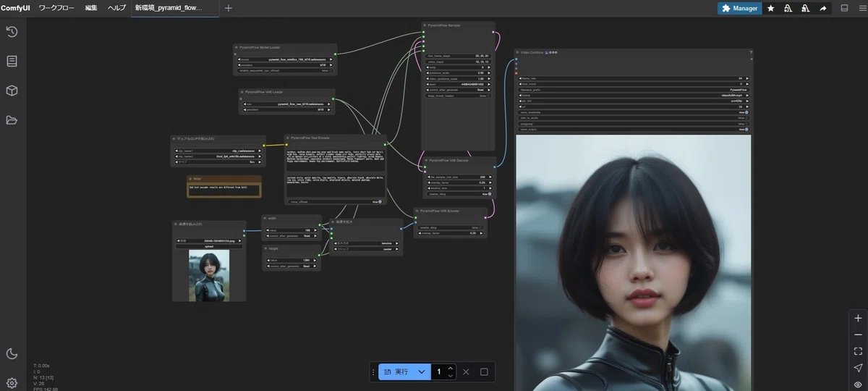Toggle trim_to_audio in Video Combine

click(x=634, y=118)
